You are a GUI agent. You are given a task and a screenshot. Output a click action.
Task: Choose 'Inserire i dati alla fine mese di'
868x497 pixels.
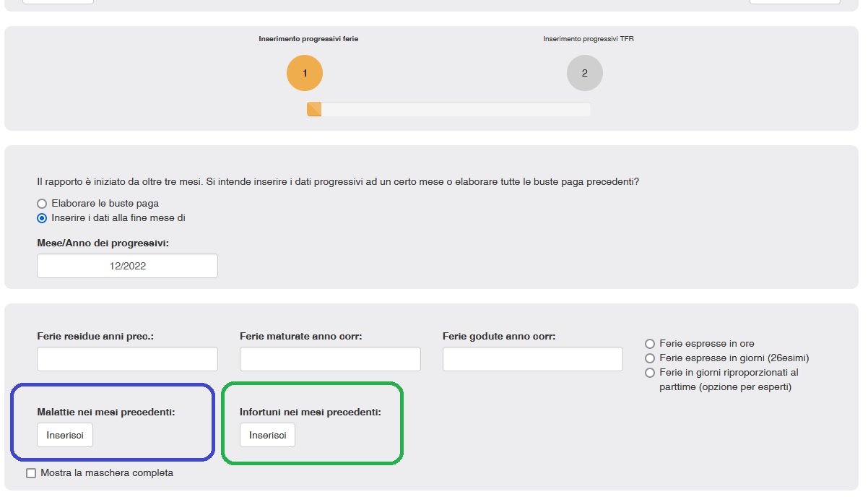coord(42,218)
